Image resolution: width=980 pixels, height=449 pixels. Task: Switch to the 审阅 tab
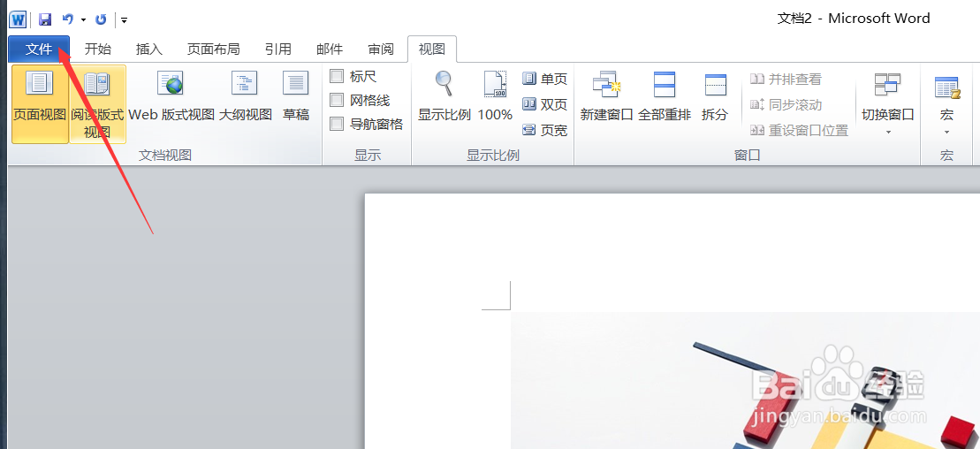tap(381, 49)
